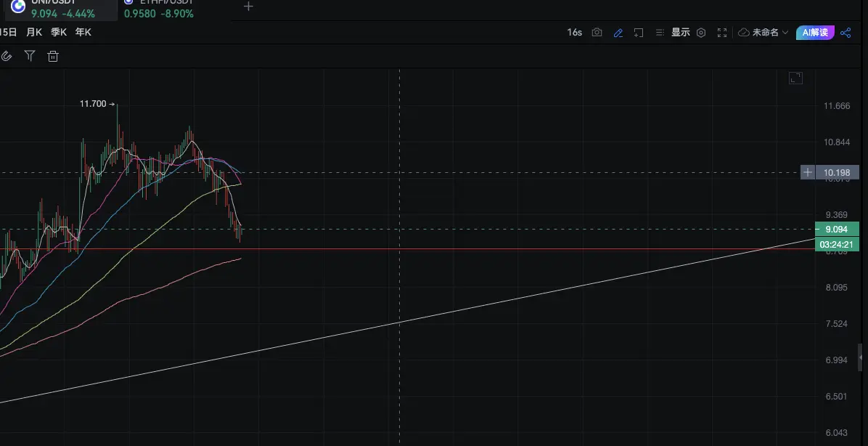Take a chart snapshot with camera icon
Viewport: 868px width, 446px height.
[x=597, y=32]
